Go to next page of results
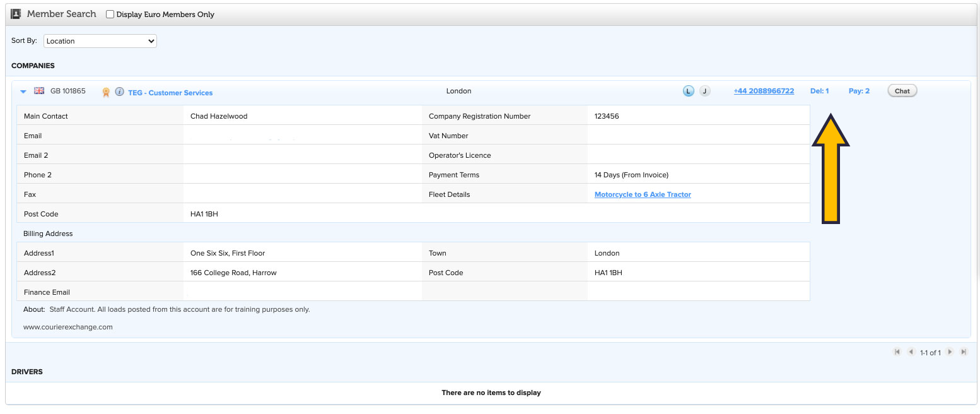Image resolution: width=980 pixels, height=414 pixels. point(950,352)
